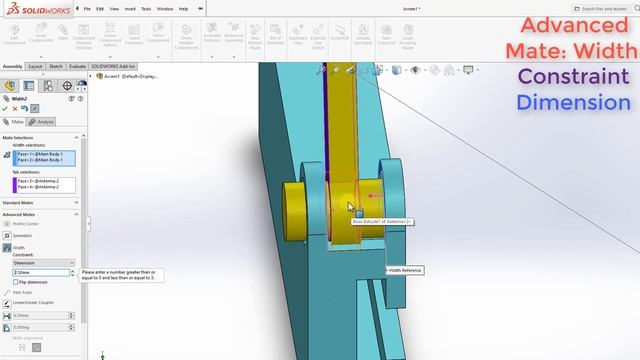Expand the Standard Mates section

76,202
